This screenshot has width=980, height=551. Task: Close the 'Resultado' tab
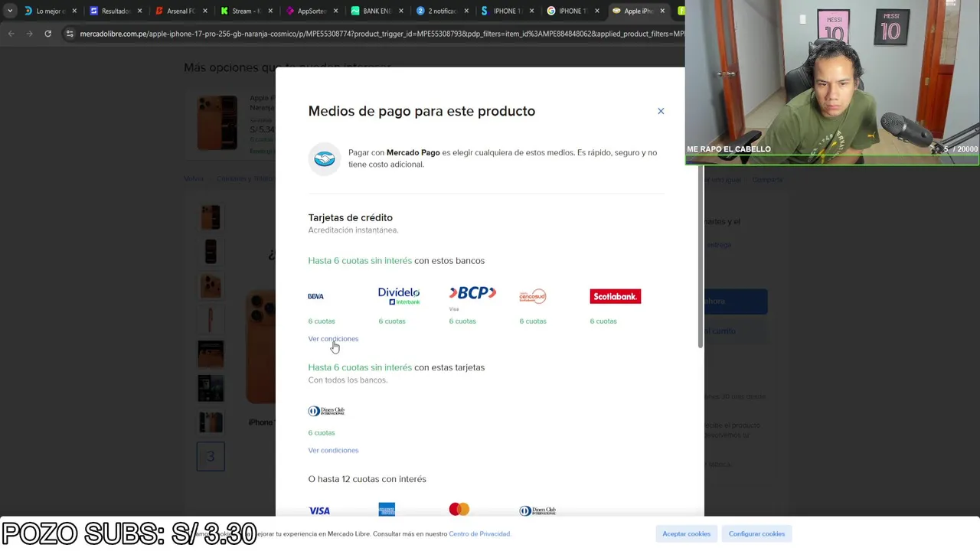pyautogui.click(x=139, y=11)
